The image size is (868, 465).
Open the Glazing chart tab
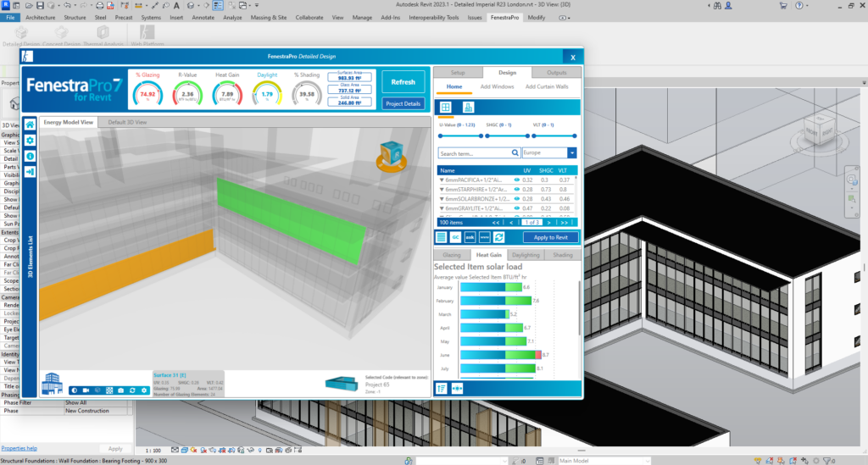452,255
